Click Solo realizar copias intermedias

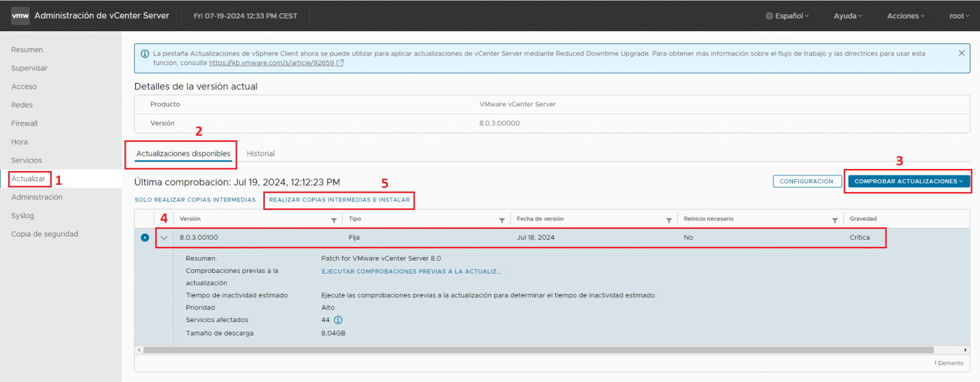pos(195,200)
